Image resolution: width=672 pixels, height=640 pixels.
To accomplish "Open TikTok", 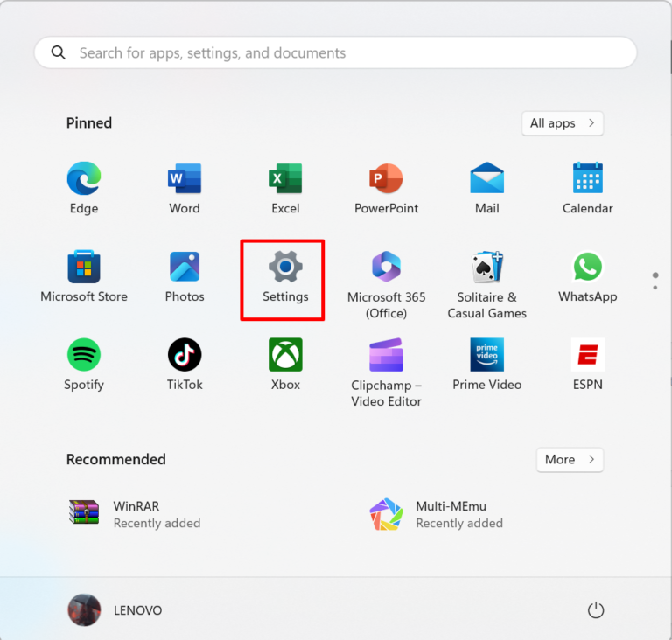I will pos(185,364).
